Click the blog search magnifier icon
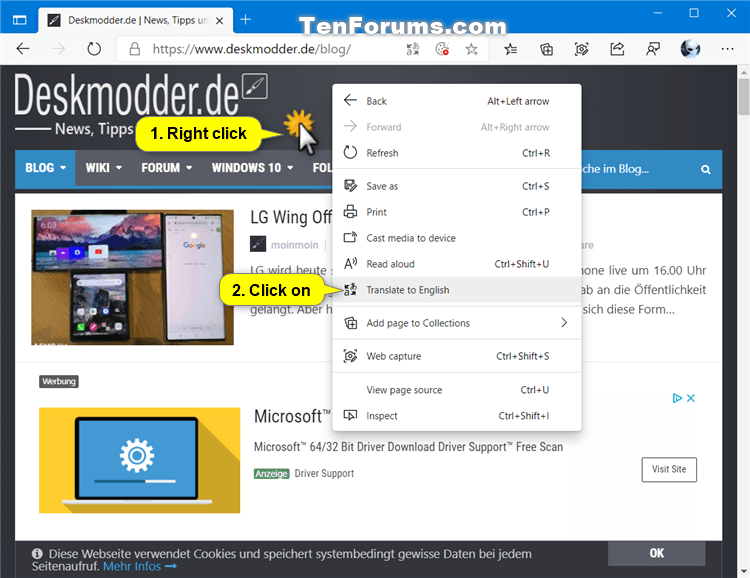Screen dimensions: 750x578 tap(706, 169)
